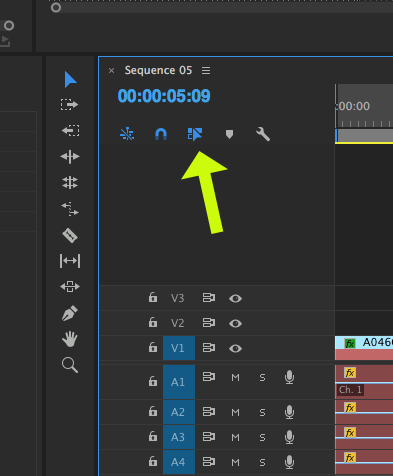Click the 00:00:05:09 playhead timecode
This screenshot has width=393, height=476.
[x=164, y=96]
